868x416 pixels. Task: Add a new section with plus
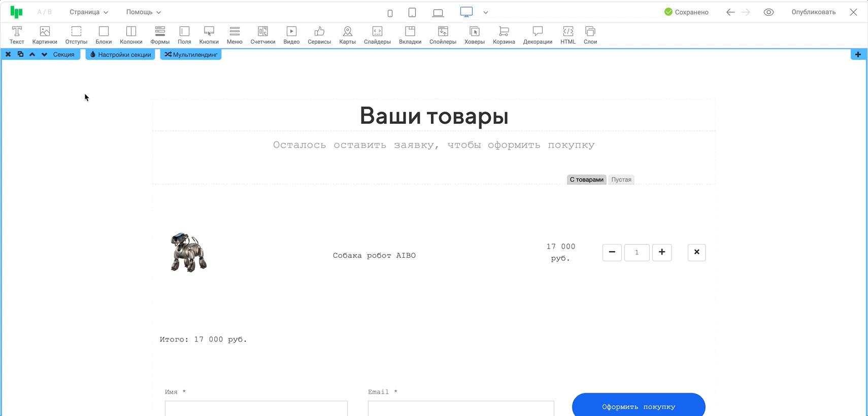(858, 54)
